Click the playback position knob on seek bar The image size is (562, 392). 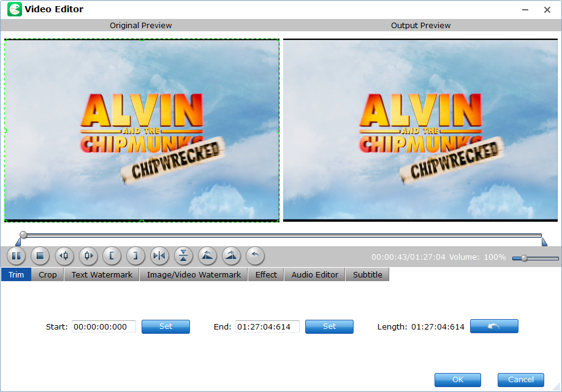click(23, 235)
